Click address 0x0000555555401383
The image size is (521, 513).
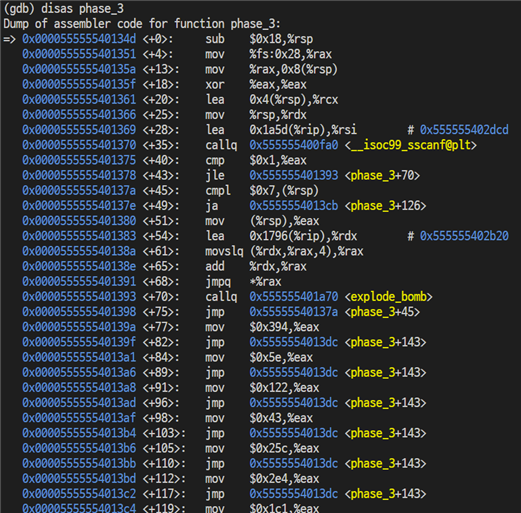(x=79, y=236)
